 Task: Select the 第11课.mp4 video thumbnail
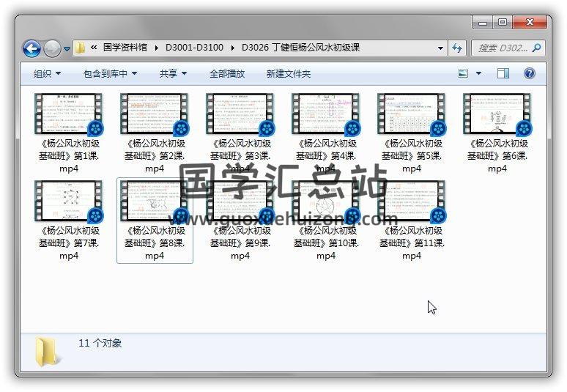[412, 201]
